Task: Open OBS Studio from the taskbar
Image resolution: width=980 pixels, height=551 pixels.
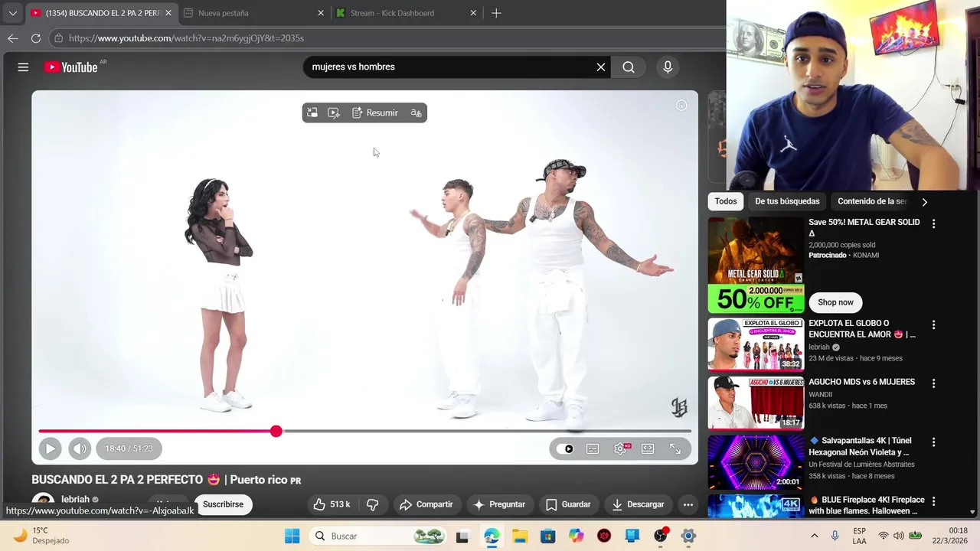Action: (661, 536)
